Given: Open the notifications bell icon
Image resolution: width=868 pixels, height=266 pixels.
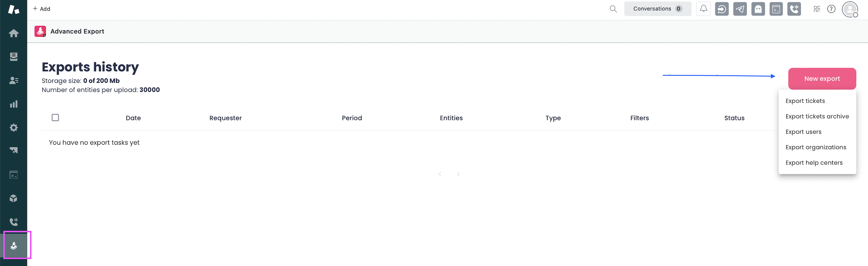Looking at the screenshot, I should (703, 9).
